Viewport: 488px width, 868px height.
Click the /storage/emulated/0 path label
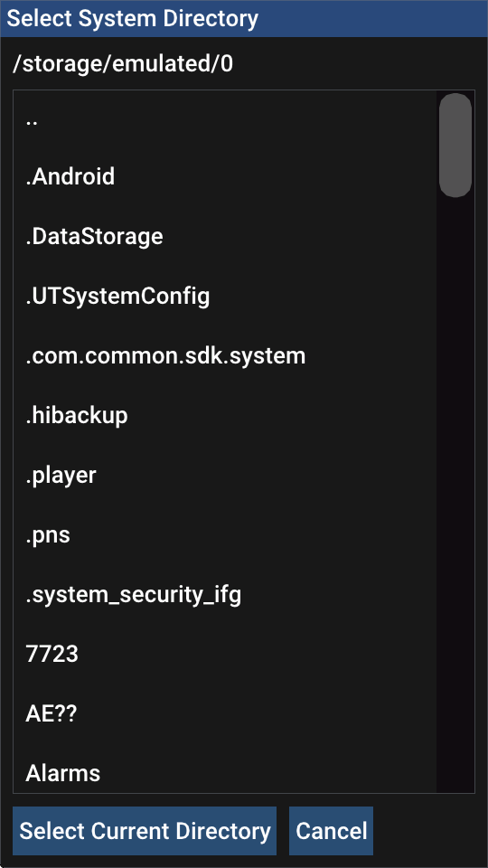tap(123, 65)
